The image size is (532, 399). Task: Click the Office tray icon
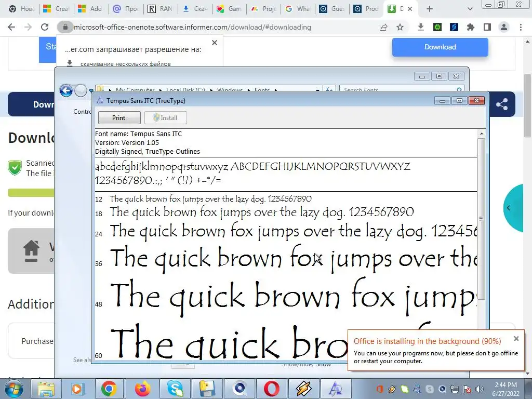380,389
